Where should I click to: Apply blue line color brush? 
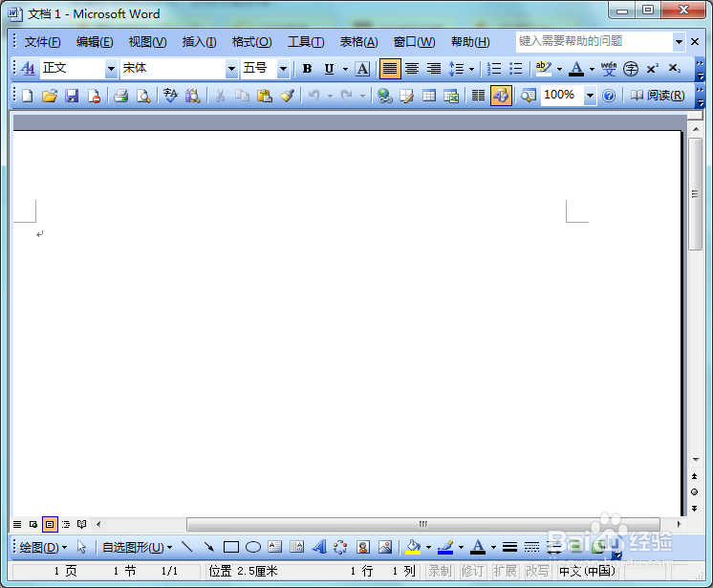point(445,547)
